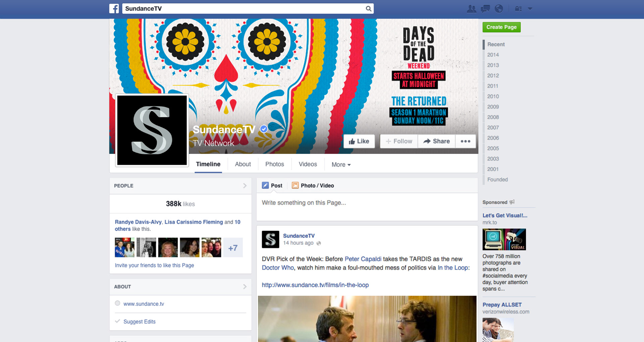Click the globe icon beside www.sundance.tv
The image size is (644, 342).
pos(117,303)
